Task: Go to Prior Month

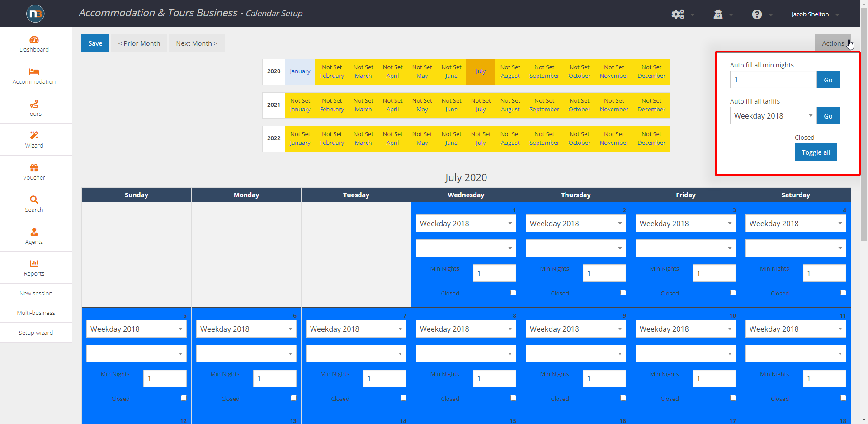Action: (x=139, y=43)
